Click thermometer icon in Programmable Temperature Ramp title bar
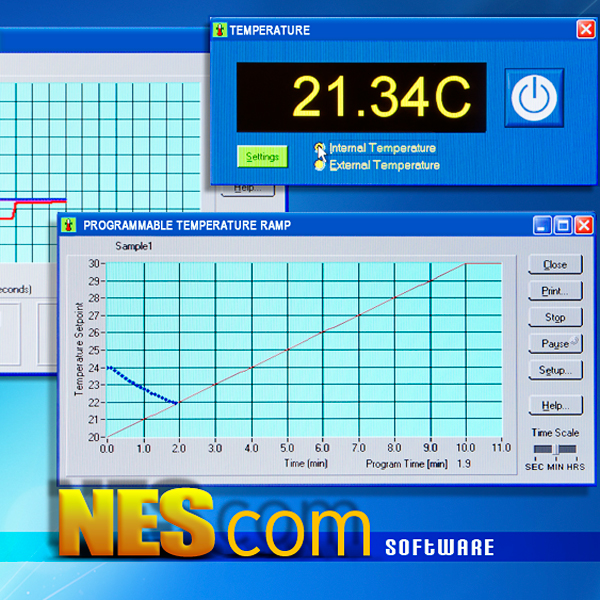Screen dimensions: 600x600 (69, 225)
